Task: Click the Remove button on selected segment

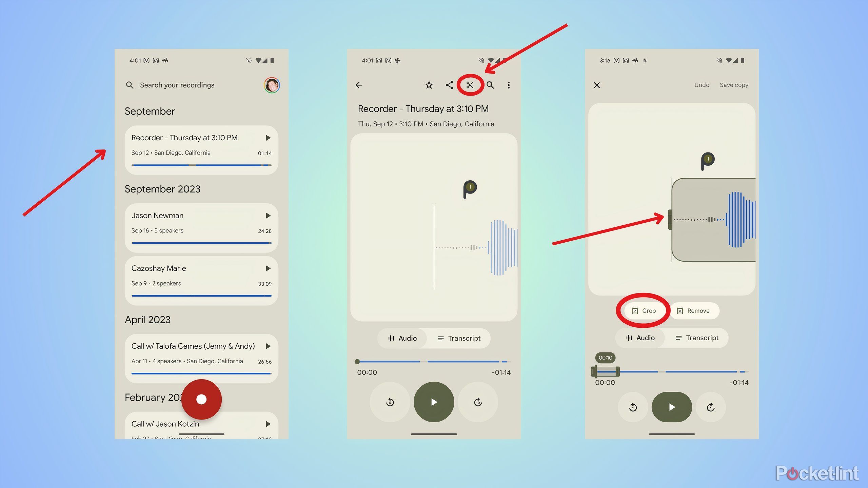Action: tap(694, 310)
